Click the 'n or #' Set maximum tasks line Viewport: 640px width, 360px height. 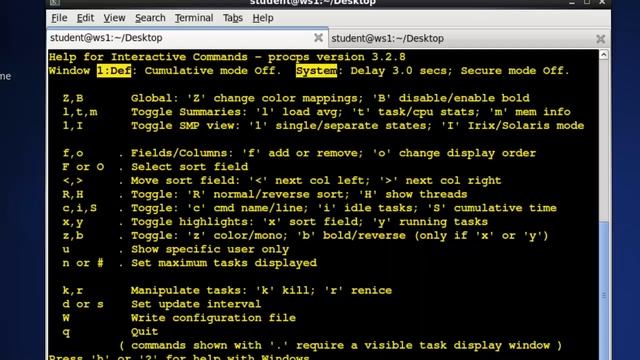(189, 263)
